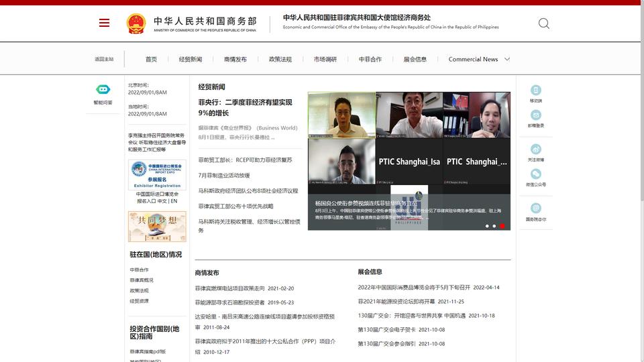Open the 中菲合作 sidebar link
Image resolution: width=644 pixels, height=362 pixels.
pos(140,269)
